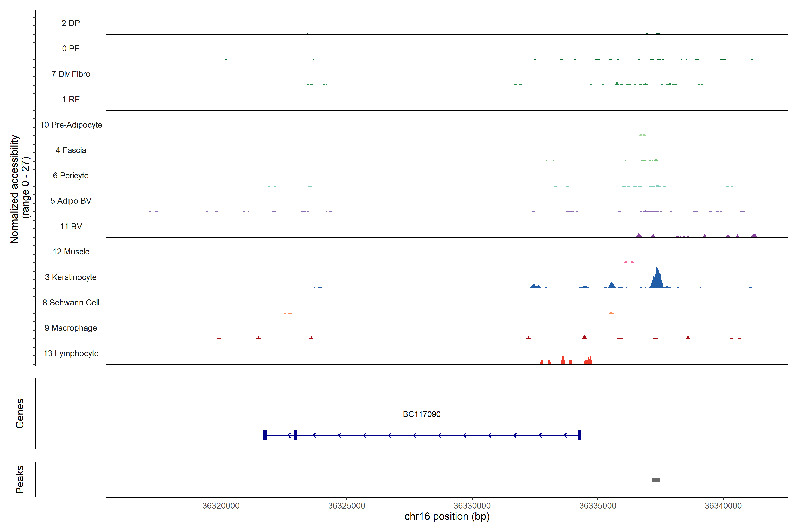Click the second exon block of BC117090
The image size is (798, 532).
coord(295,435)
